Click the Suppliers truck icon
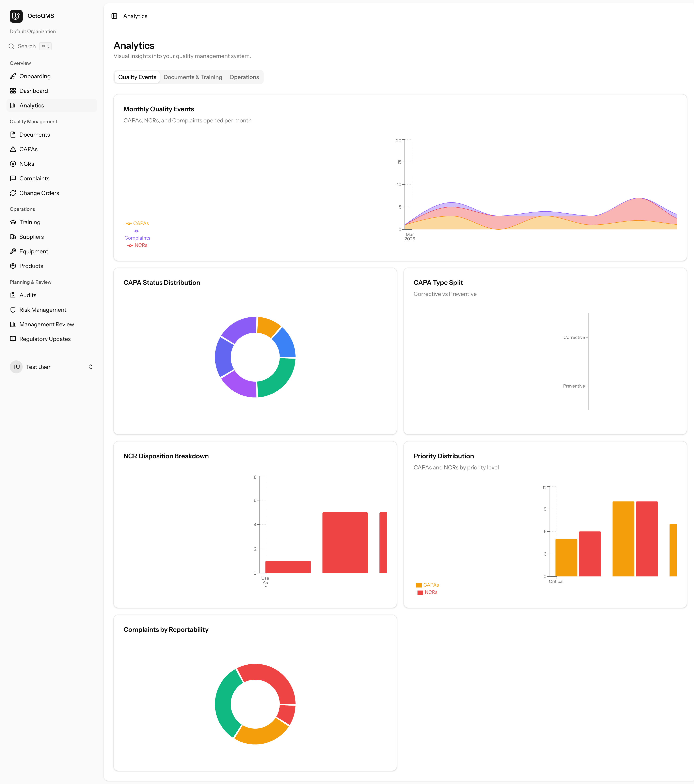 pos(13,237)
